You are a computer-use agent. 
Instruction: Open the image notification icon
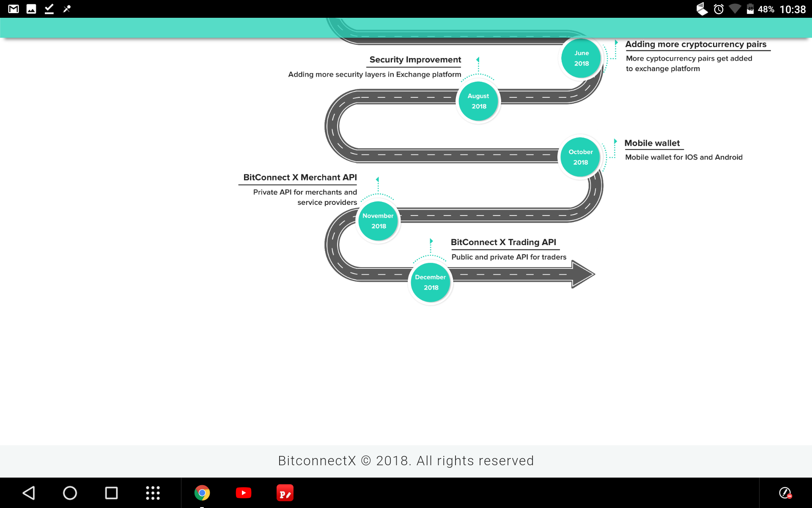coord(31,9)
